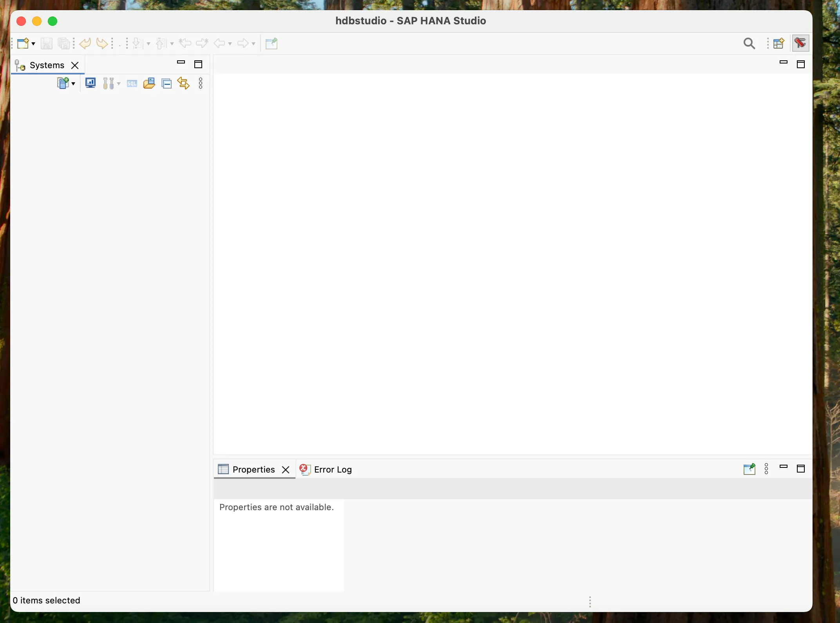Toggle Link with Editor arrows
Viewport: 840px width, 623px height.
(x=183, y=83)
